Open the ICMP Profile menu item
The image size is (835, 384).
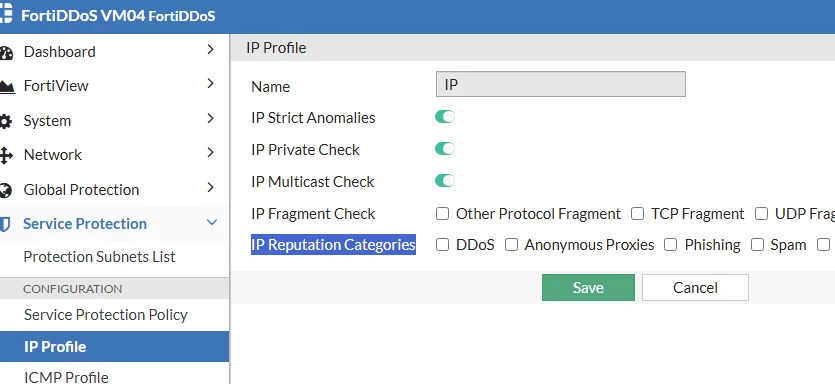(66, 377)
